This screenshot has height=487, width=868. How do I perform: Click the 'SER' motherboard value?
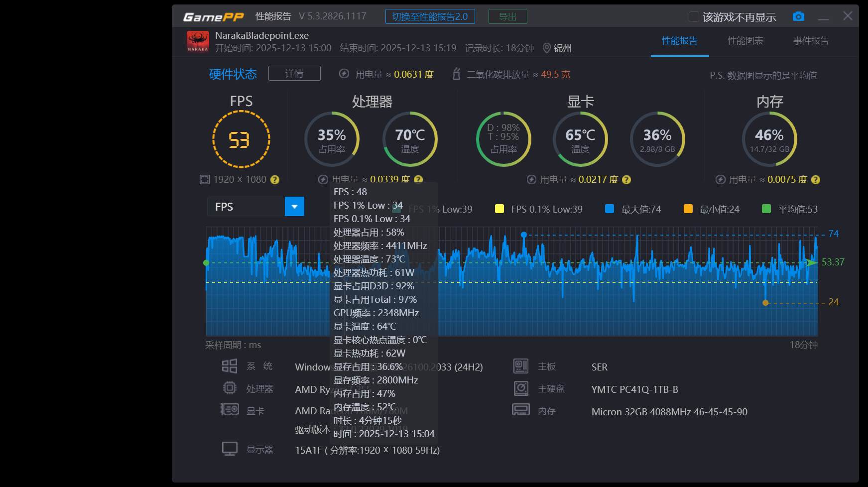(600, 367)
